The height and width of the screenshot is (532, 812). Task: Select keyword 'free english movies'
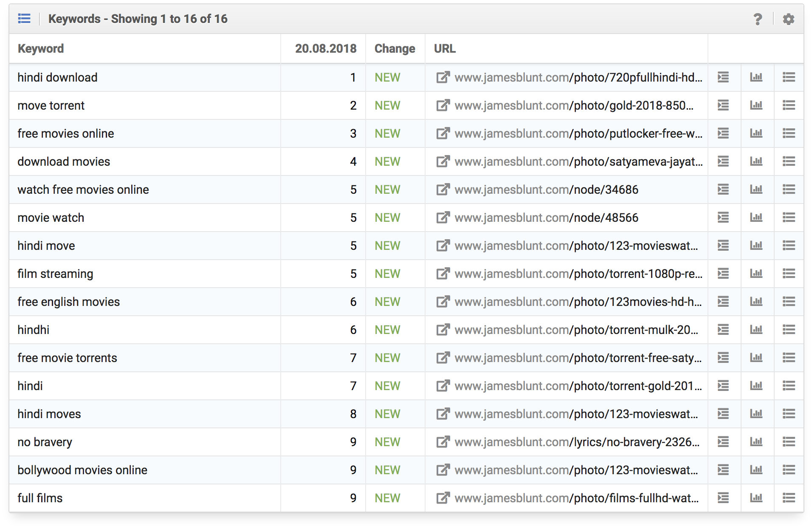[69, 302]
